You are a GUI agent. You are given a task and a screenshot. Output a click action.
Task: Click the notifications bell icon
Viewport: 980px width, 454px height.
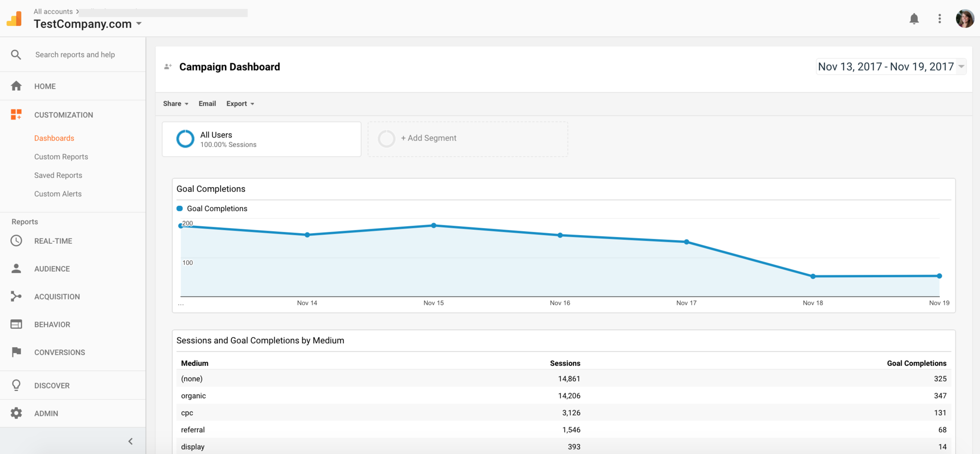coord(914,19)
